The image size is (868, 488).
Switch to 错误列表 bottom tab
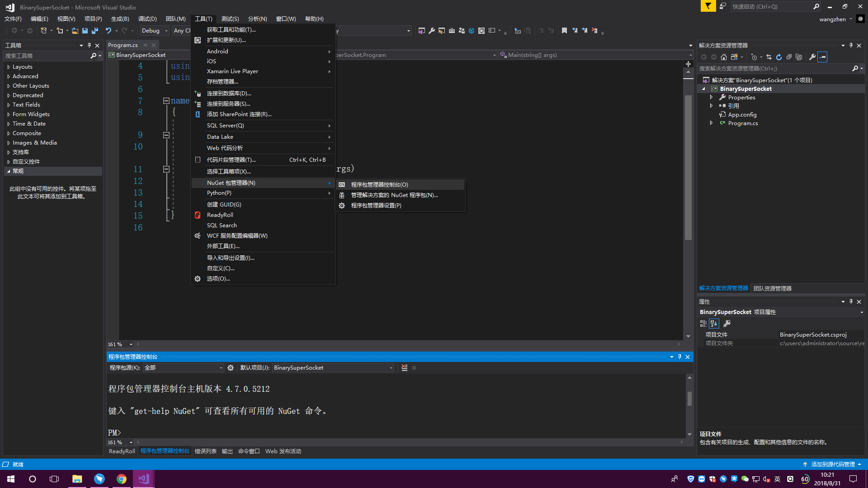click(206, 451)
